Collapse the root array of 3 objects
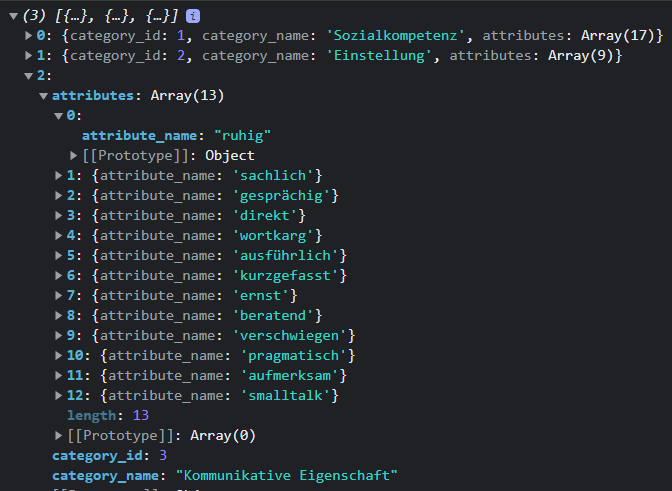 pos(13,16)
